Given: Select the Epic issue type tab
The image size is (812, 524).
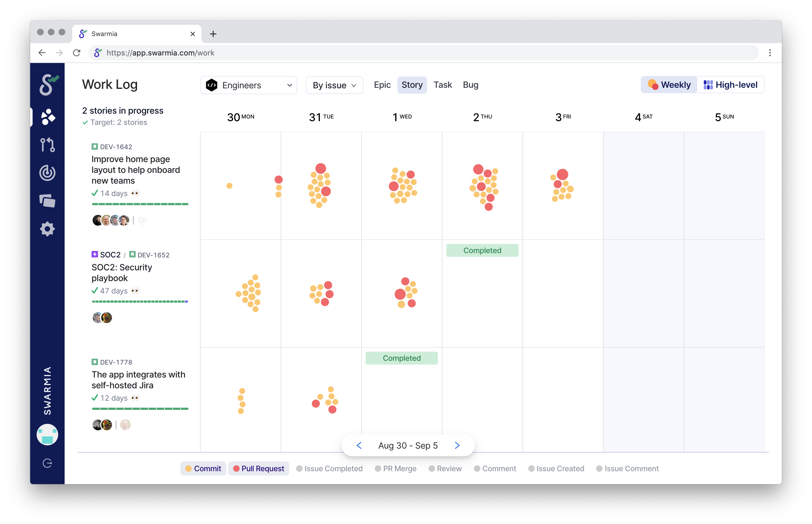Looking at the screenshot, I should (382, 85).
